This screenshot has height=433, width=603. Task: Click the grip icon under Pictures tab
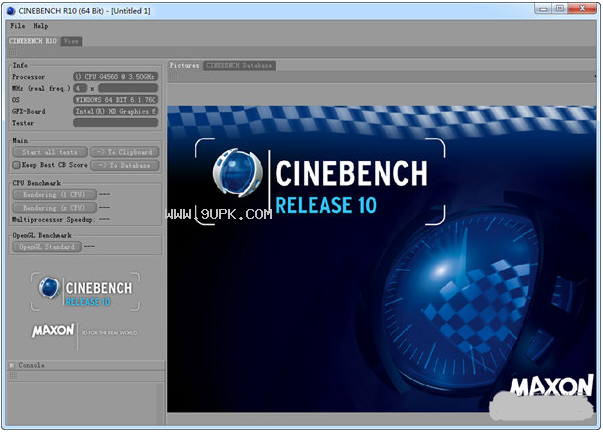pos(174,77)
